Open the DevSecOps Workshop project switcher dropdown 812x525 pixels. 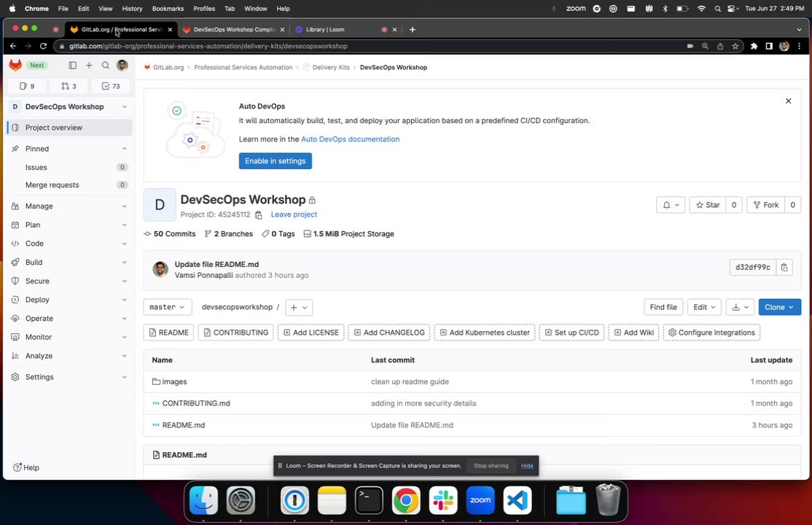(69, 106)
